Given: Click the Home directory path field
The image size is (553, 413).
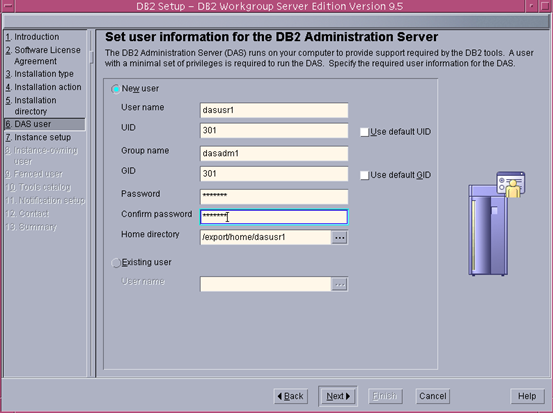Looking at the screenshot, I should [x=266, y=237].
